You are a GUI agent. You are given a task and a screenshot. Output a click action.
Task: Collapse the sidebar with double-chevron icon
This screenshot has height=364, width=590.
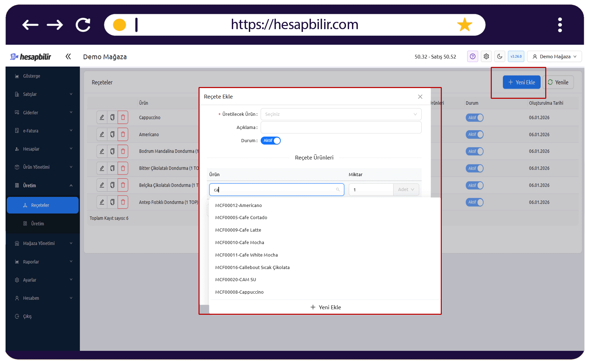pyautogui.click(x=68, y=57)
